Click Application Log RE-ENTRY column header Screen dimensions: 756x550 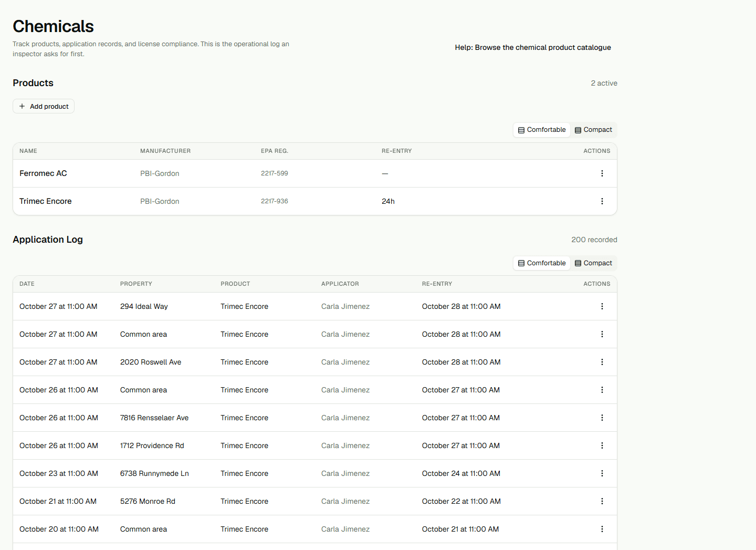tap(437, 284)
